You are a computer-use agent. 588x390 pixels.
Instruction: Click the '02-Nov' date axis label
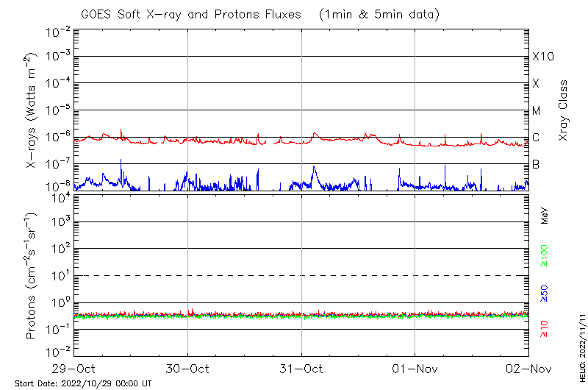528,368
